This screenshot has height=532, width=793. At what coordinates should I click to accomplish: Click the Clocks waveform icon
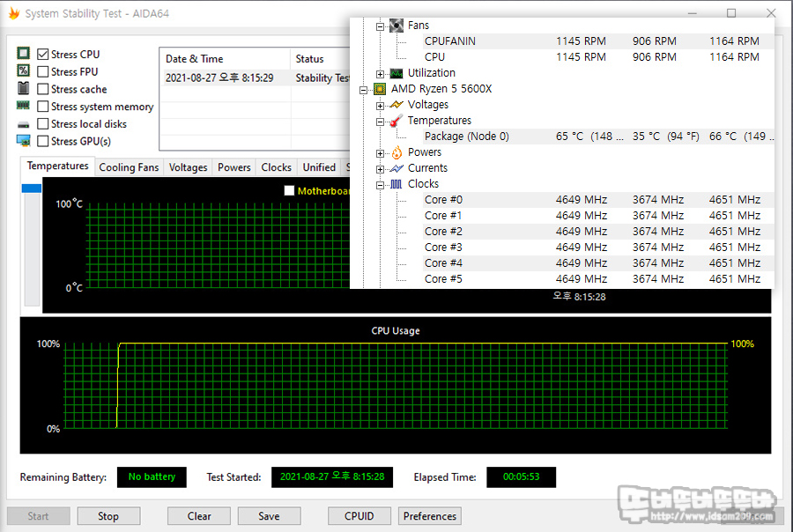point(396,184)
